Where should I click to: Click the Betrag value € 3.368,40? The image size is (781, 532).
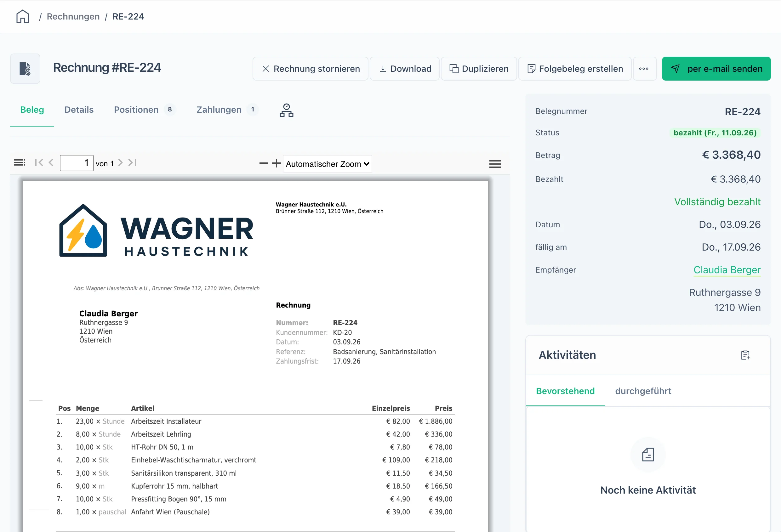click(x=731, y=155)
